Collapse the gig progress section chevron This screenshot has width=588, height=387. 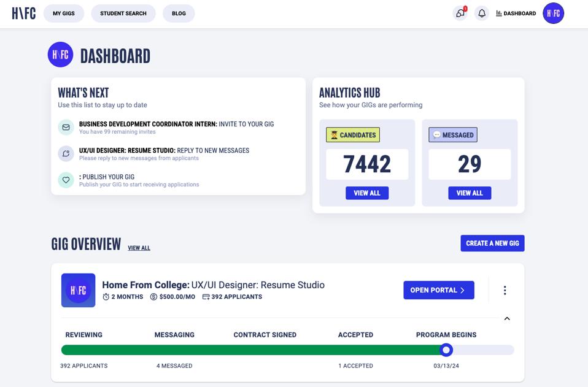tap(507, 318)
